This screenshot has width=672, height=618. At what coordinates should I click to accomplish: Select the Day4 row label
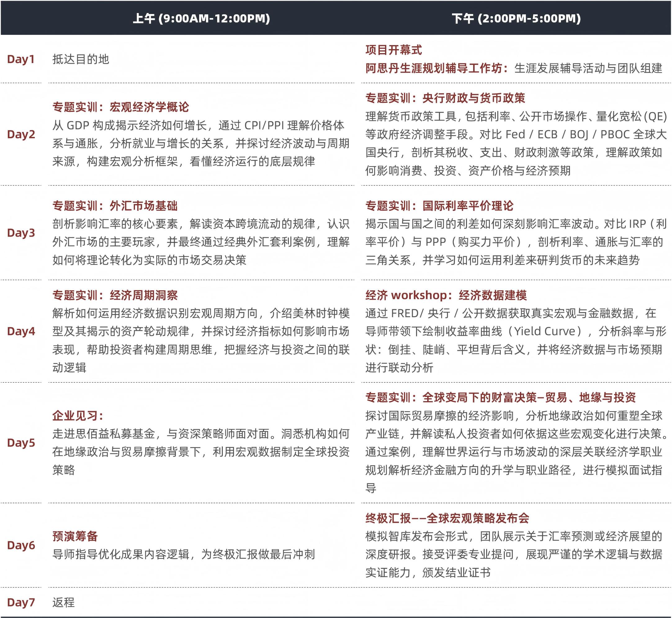click(21, 331)
